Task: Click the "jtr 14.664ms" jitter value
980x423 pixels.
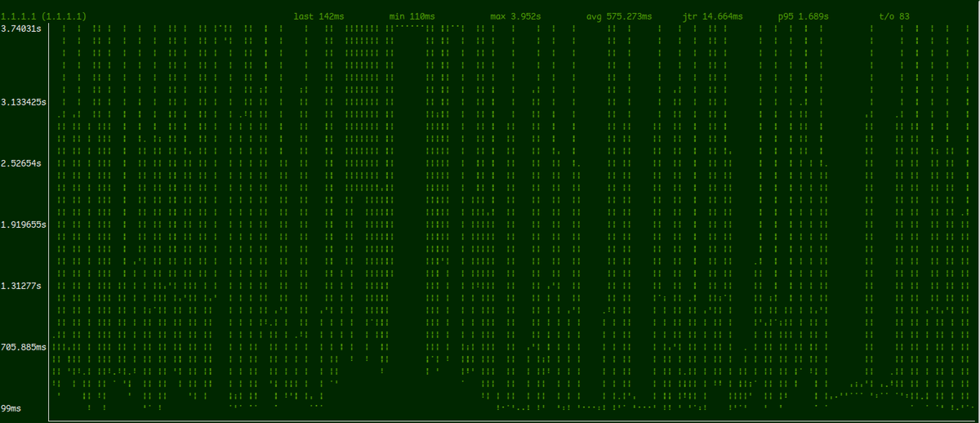Action: [713, 16]
